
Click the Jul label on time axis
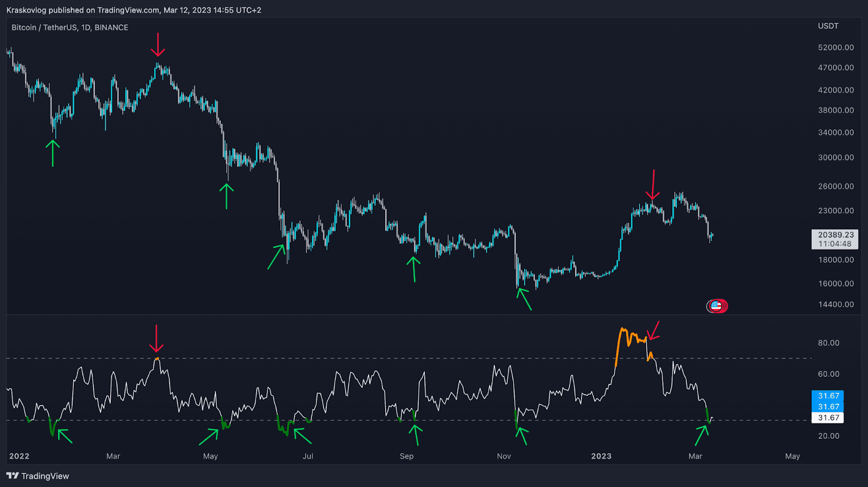308,456
